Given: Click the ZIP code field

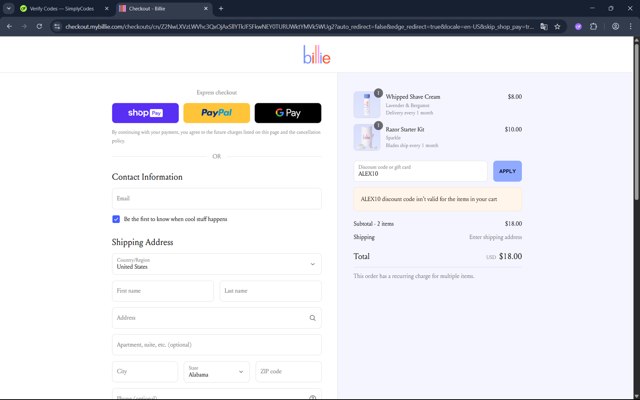Looking at the screenshot, I should pos(288,372).
